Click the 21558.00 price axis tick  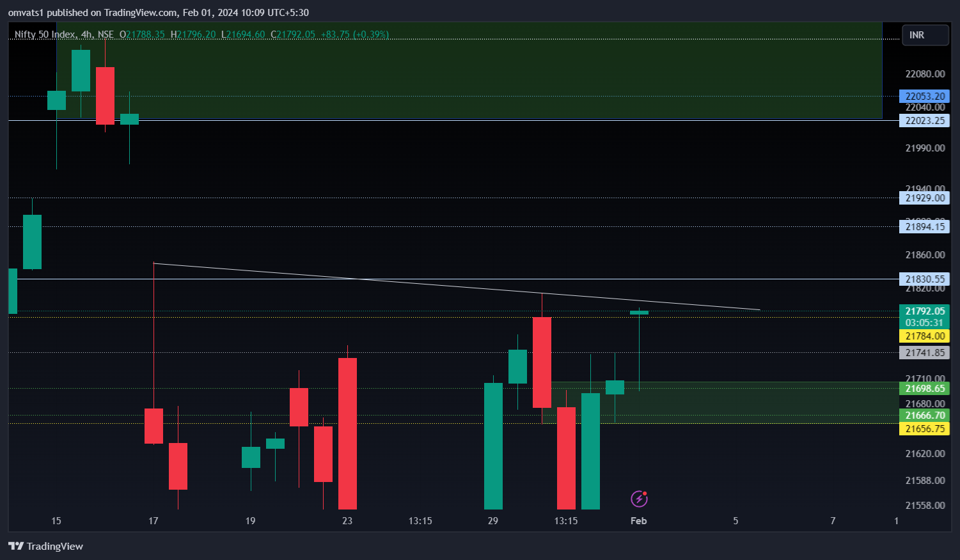pos(925,506)
